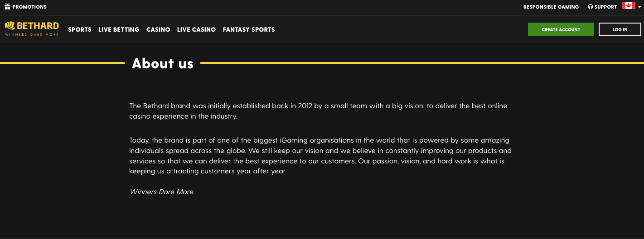This screenshot has height=239, width=644.
Task: Open the Casino section
Action: [158, 29]
